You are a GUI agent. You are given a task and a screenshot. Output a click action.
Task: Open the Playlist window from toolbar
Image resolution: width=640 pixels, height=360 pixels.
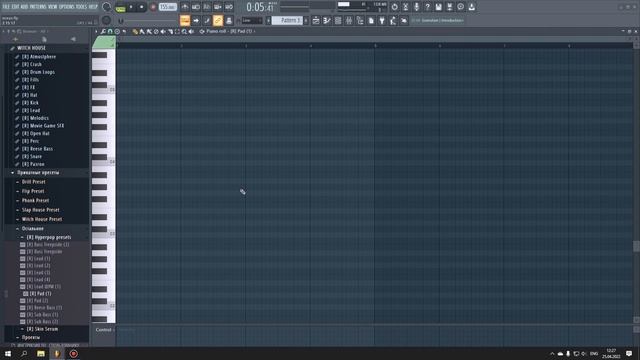coord(316,20)
